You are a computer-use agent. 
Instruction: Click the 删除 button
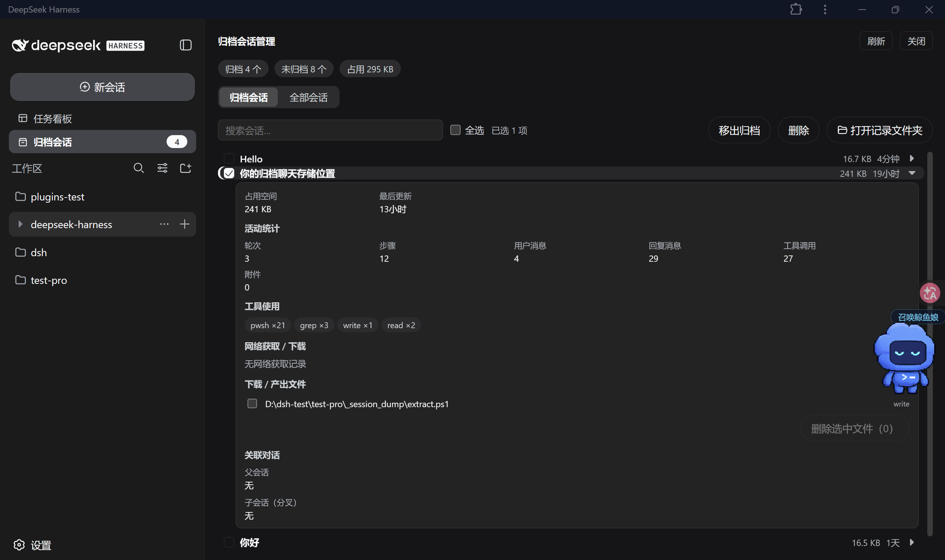click(798, 130)
